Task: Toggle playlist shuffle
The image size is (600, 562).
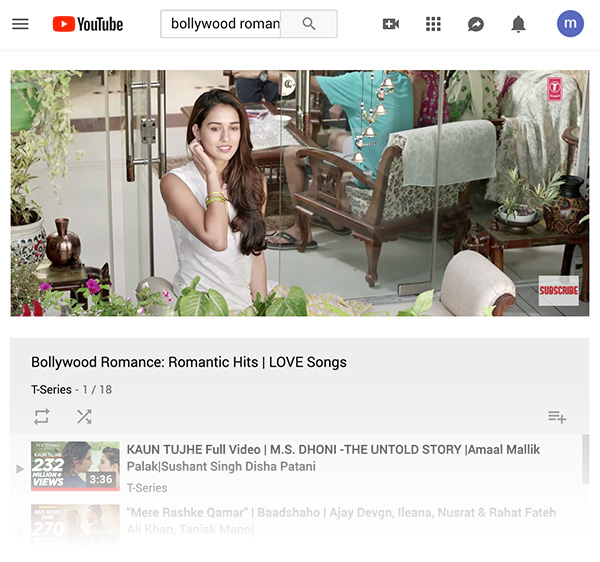Action: click(x=84, y=417)
